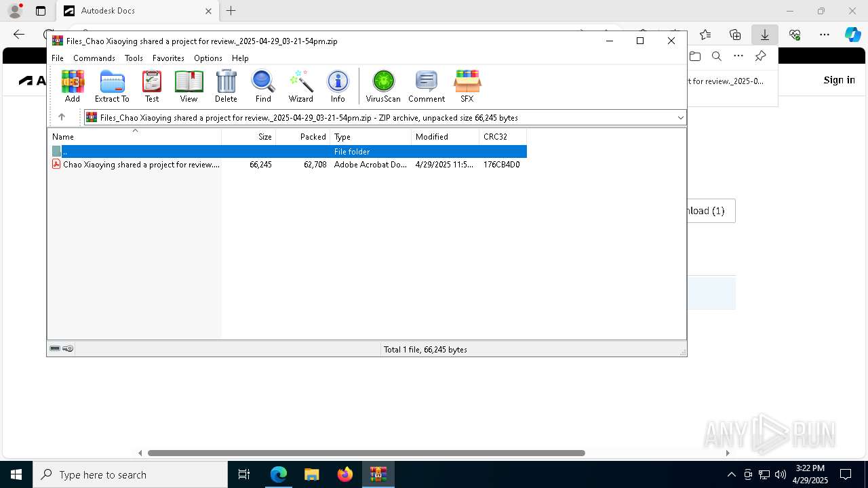Open the Tools menu
This screenshot has width=868, height=488.
click(x=134, y=58)
